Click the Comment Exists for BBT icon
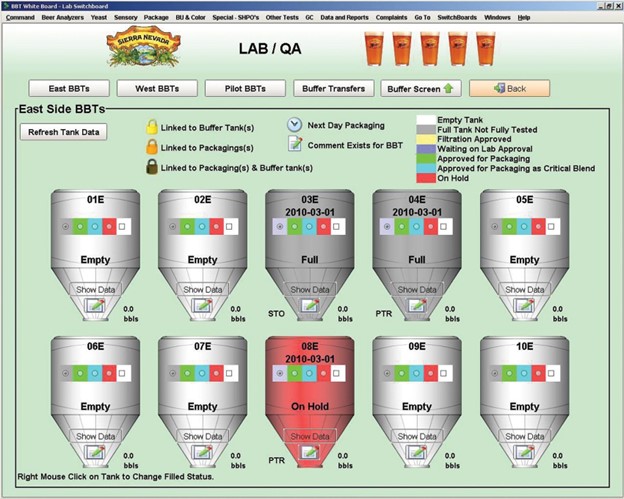The width and height of the screenshot is (624, 499). click(x=295, y=144)
